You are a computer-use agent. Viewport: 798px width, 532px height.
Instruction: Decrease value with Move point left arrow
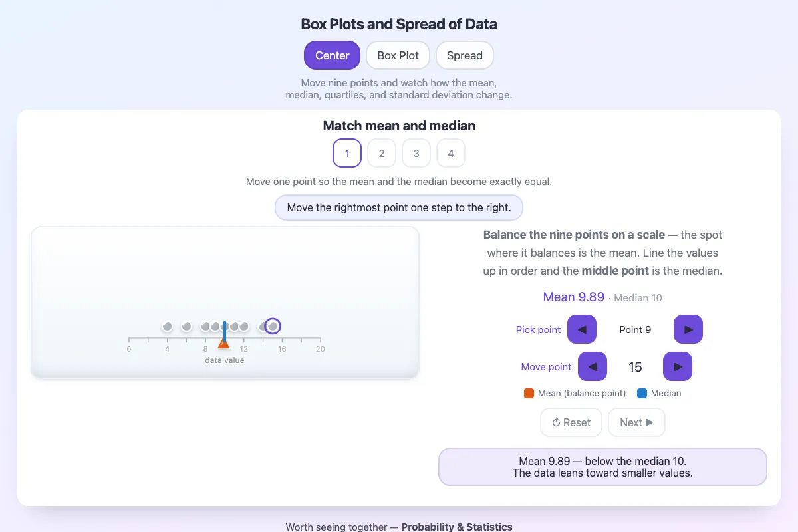pyautogui.click(x=593, y=366)
